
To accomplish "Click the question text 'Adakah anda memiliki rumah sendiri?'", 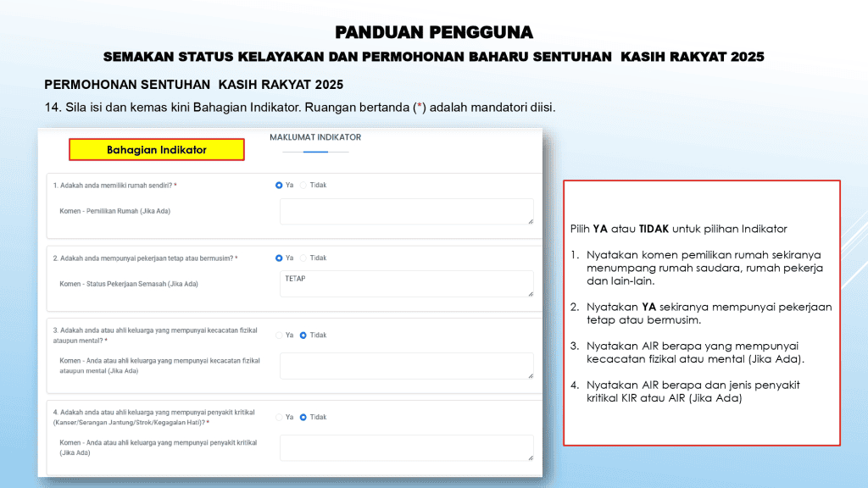I will pos(115,186).
